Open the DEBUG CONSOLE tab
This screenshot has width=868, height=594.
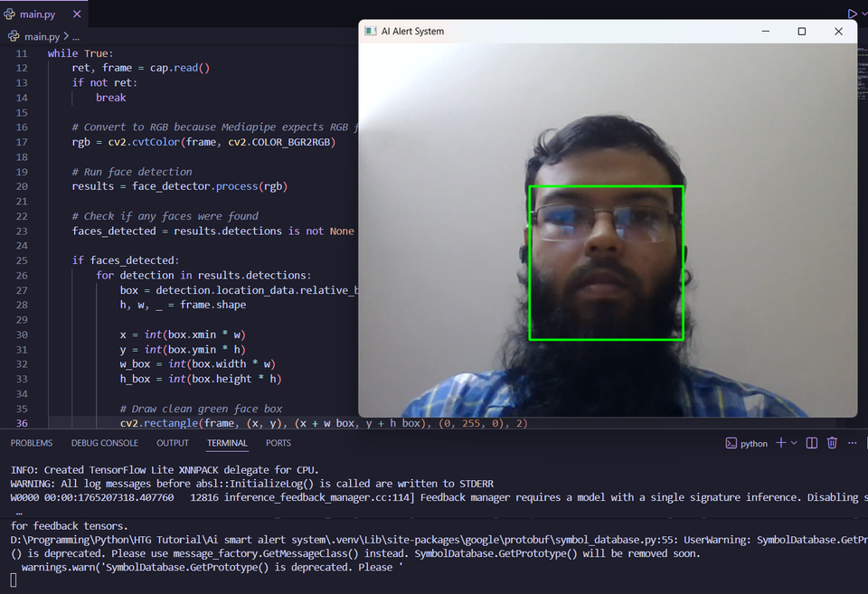[x=105, y=443]
